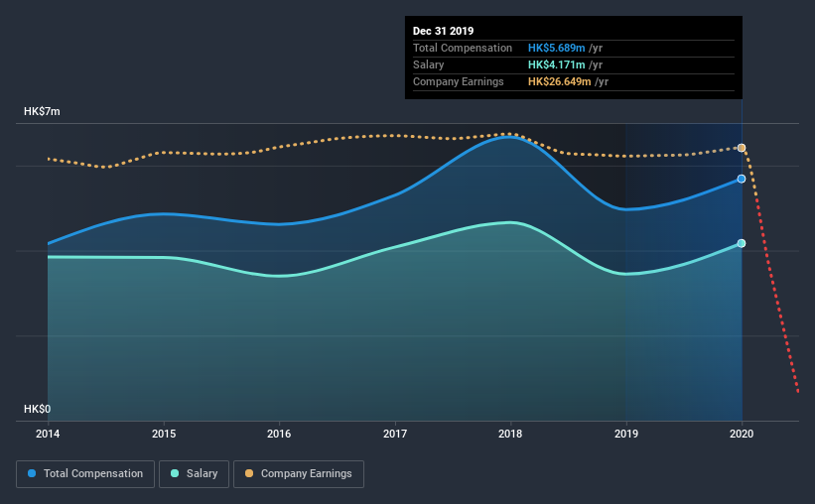Click the 2020 x-axis label
The image size is (815, 504).
(x=742, y=434)
